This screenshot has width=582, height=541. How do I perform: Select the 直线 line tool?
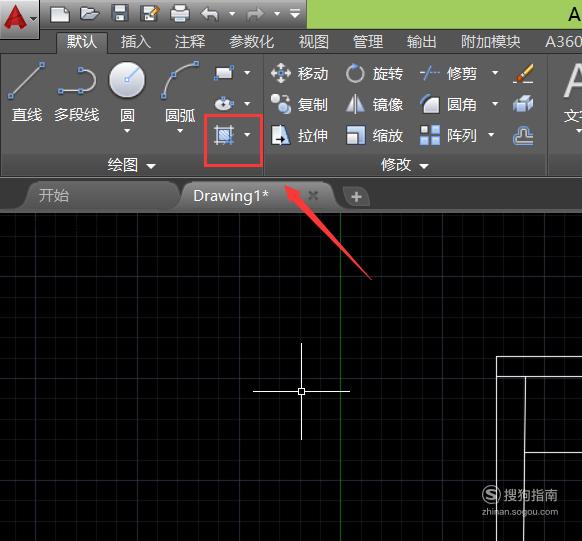[27, 91]
